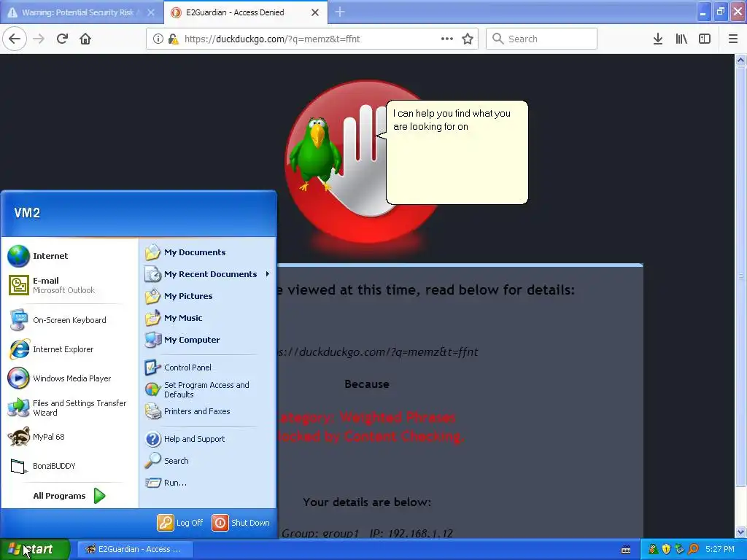747x560 pixels.
Task: Open Help and Support
Action: 208,439
